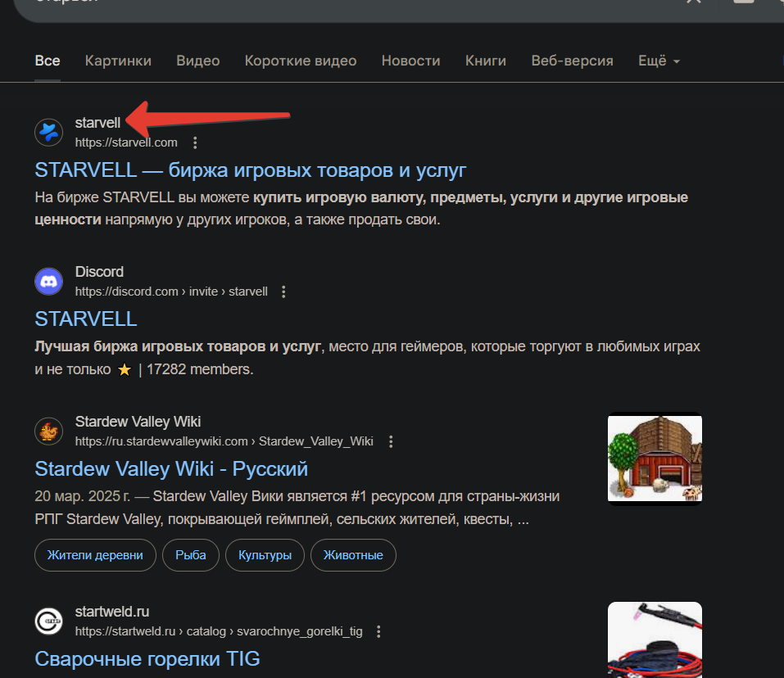The image size is (784, 678).
Task: Clear the search box with the X icon
Action: tap(694, 2)
